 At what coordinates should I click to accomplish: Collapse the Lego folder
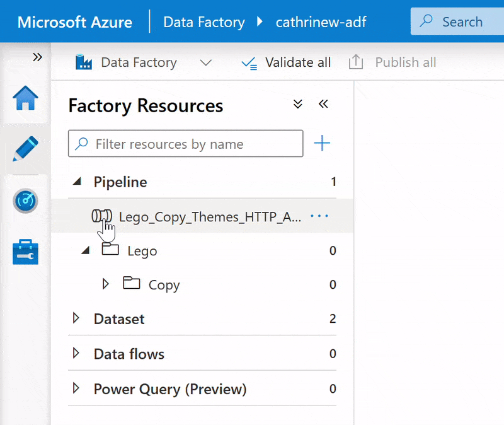(x=86, y=250)
